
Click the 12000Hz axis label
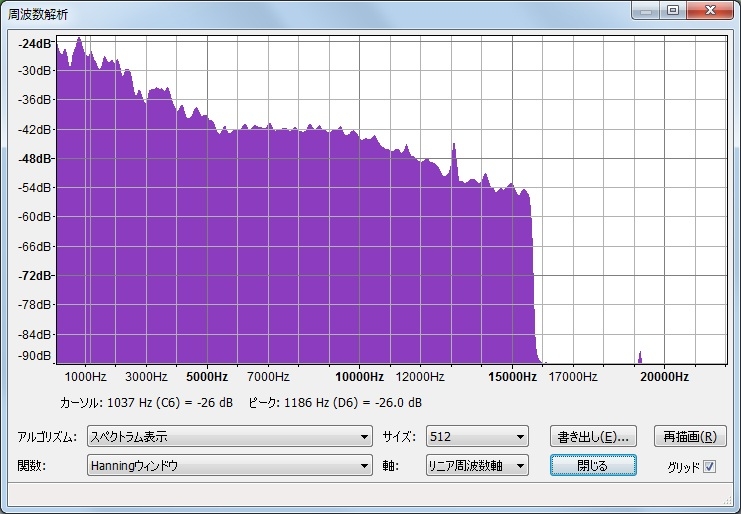(420, 377)
